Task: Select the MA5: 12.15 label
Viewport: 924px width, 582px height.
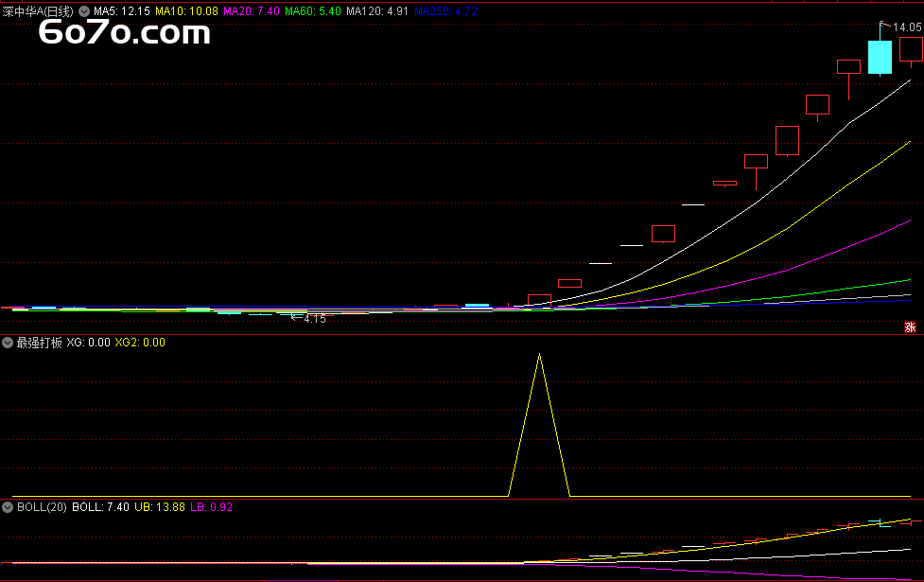Action: click(x=122, y=11)
